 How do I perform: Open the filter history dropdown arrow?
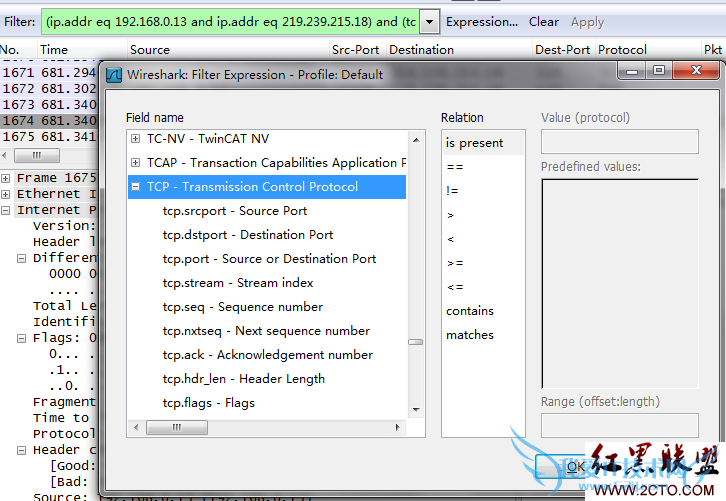point(429,22)
